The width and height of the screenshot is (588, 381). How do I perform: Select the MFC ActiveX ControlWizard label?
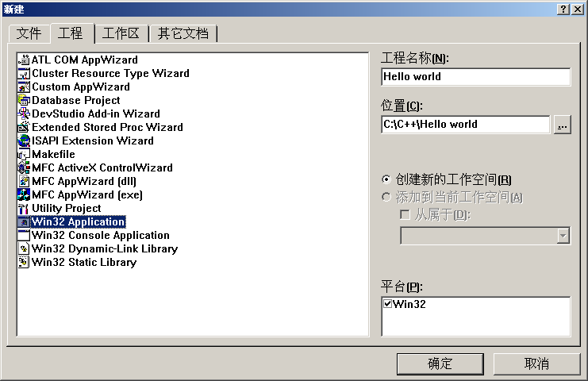tap(102, 168)
